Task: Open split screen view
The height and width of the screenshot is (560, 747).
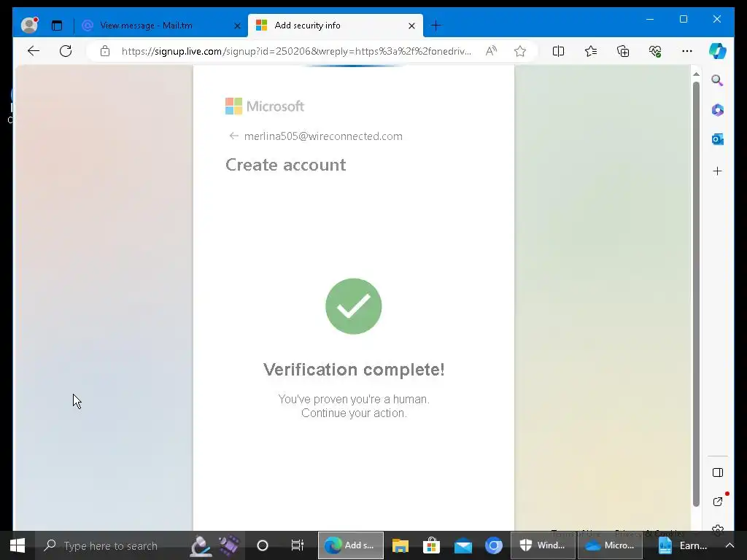Action: click(x=558, y=51)
